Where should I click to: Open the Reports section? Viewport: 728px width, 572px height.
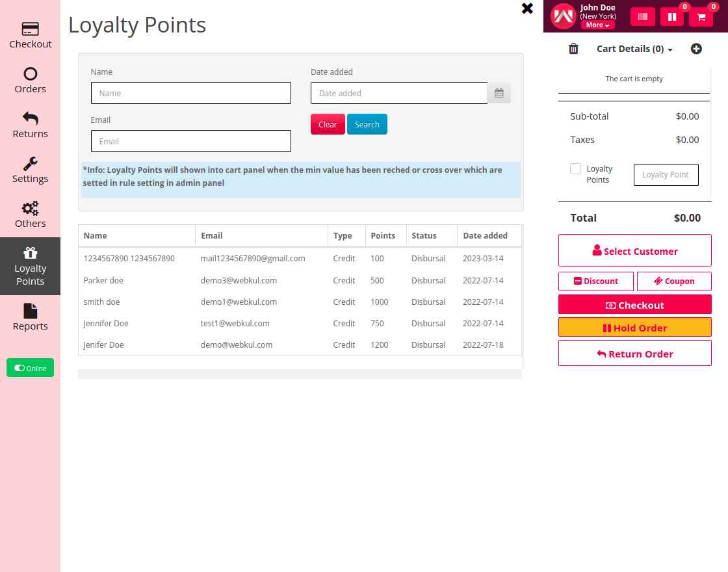pyautogui.click(x=30, y=317)
